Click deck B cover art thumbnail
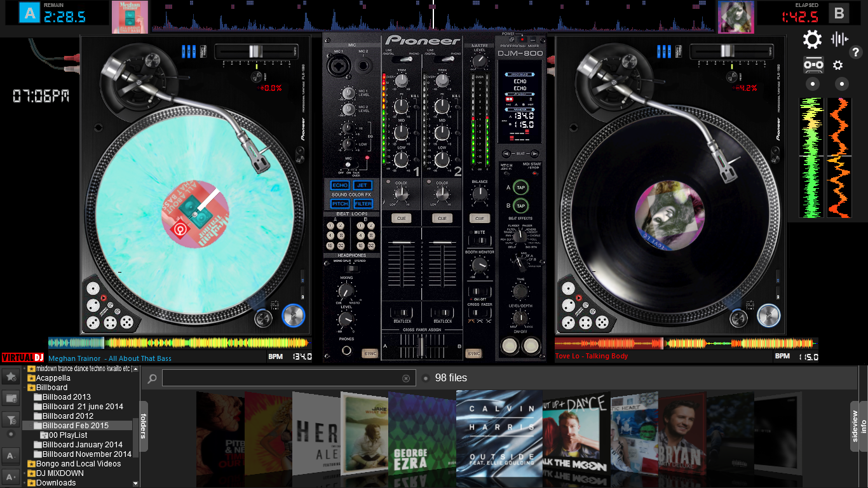Viewport: 868px width, 488px height. point(736,17)
